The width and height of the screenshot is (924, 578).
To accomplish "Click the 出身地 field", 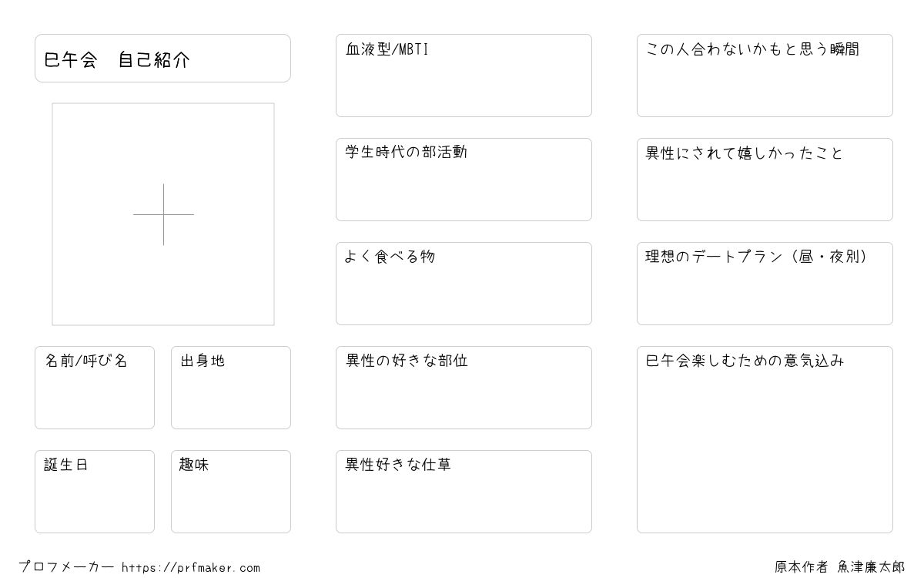I will click(231, 388).
